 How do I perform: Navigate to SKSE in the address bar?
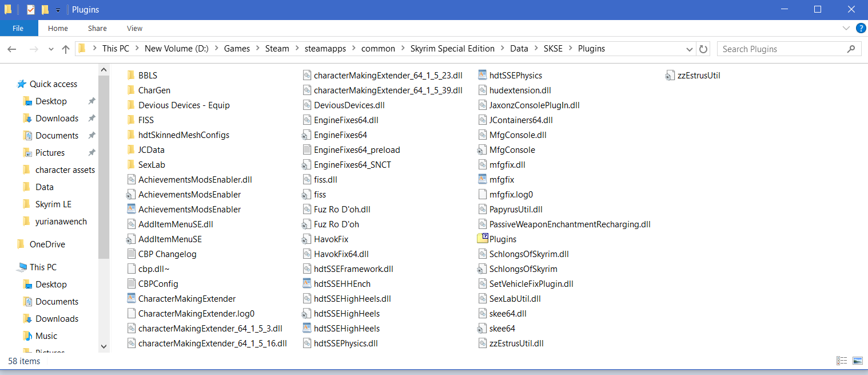553,49
